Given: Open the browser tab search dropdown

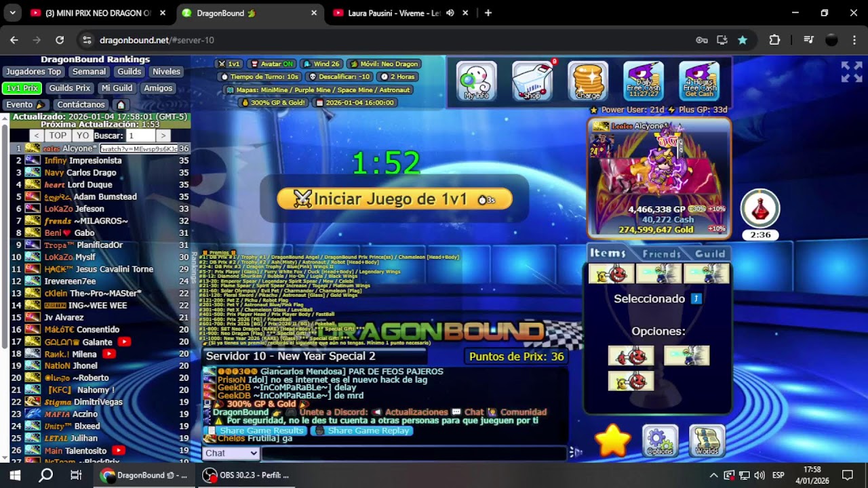Looking at the screenshot, I should (13, 13).
